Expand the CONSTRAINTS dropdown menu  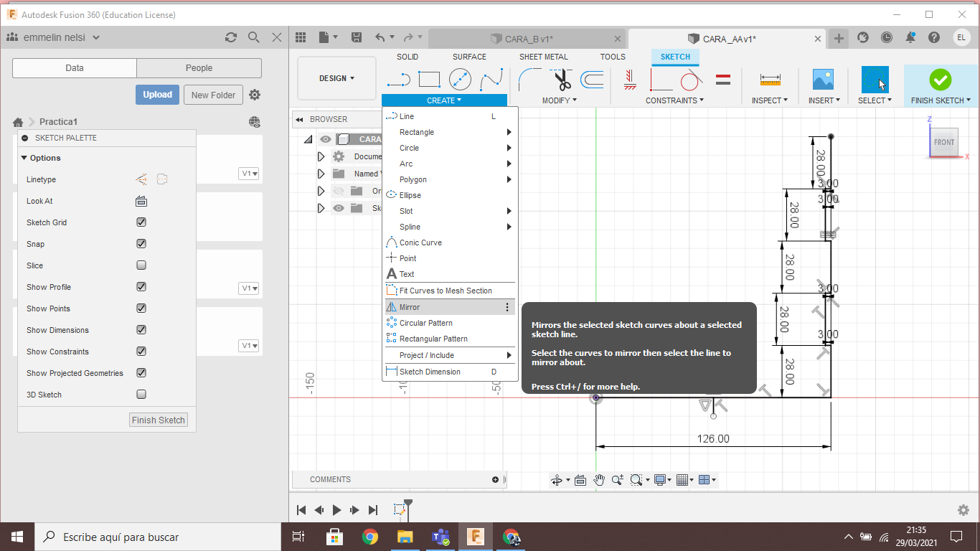coord(674,100)
